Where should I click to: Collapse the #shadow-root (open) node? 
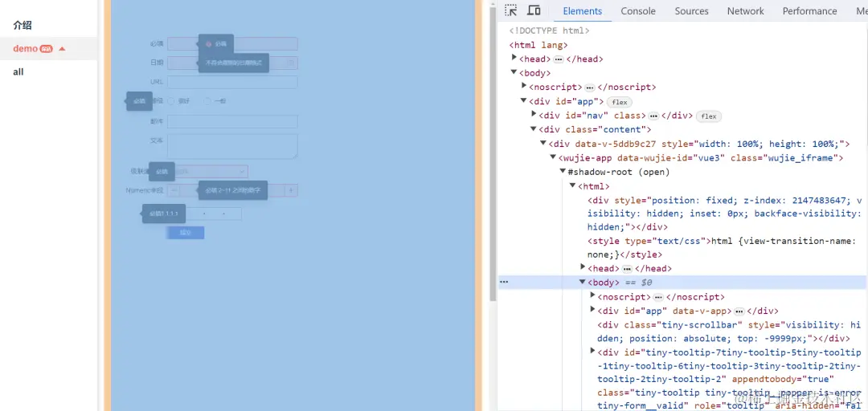[563, 172]
